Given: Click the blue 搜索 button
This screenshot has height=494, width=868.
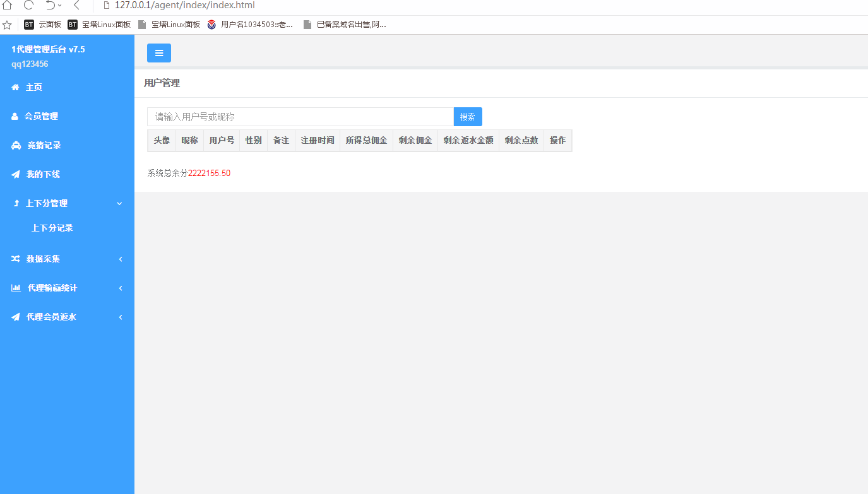Looking at the screenshot, I should tap(468, 117).
